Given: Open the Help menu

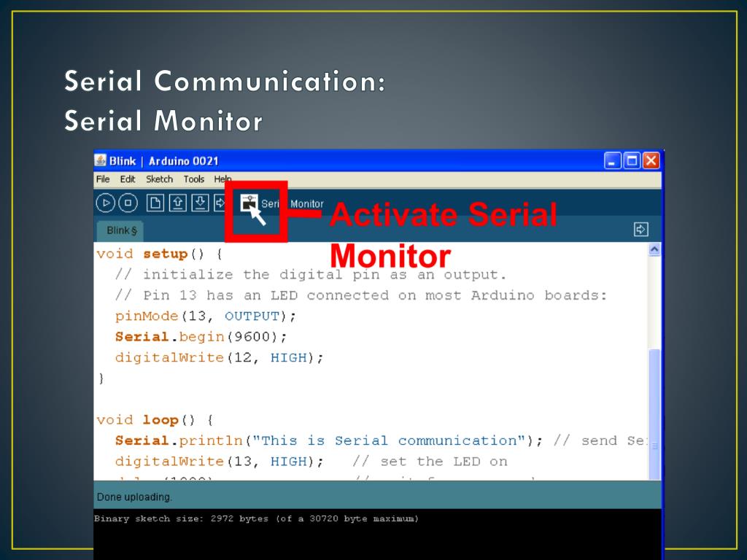Looking at the screenshot, I should click(x=222, y=179).
